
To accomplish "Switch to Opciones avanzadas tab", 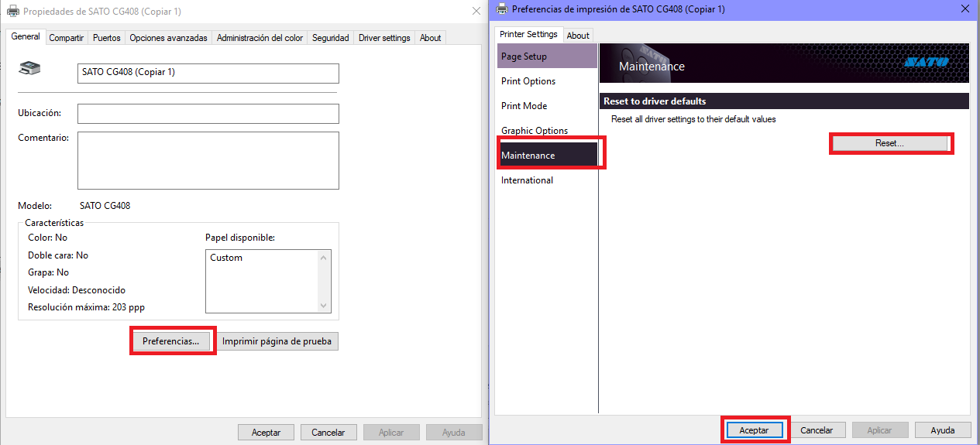I will click(x=168, y=38).
